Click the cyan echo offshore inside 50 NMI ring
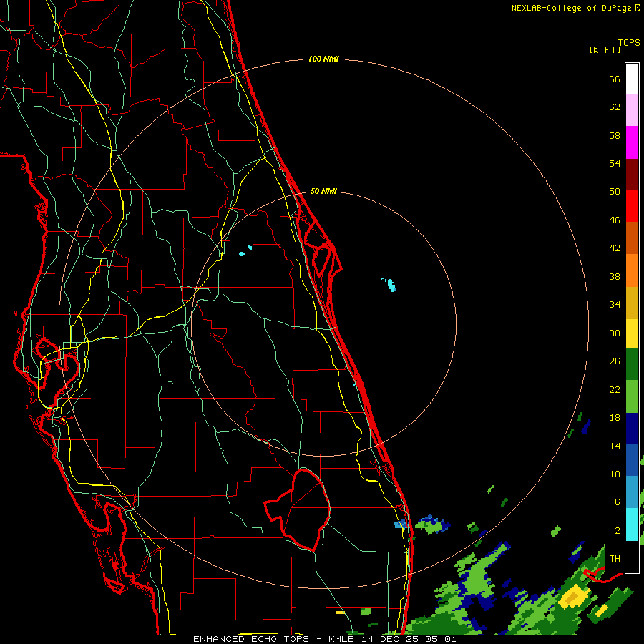The height and width of the screenshot is (644, 644). [389, 284]
